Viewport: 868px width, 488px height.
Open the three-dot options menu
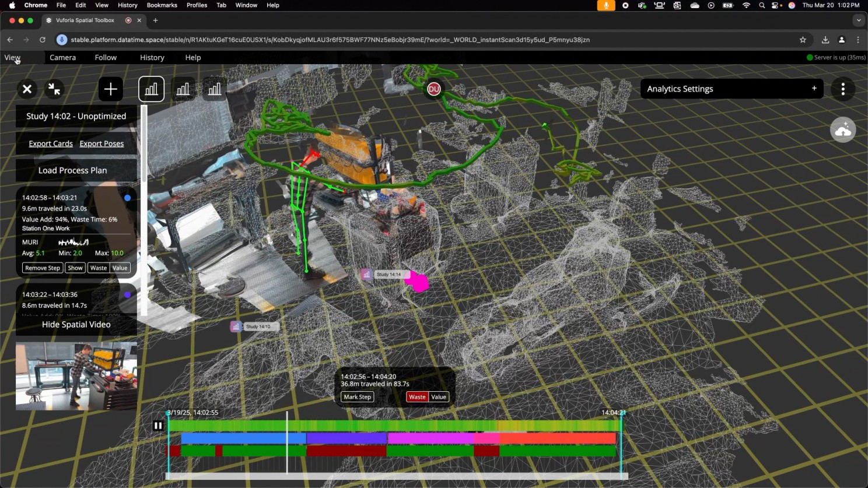coord(842,89)
